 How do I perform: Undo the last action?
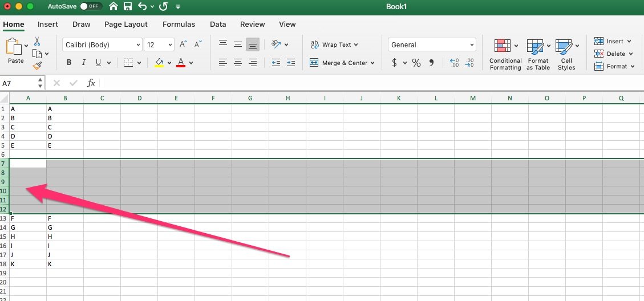142,7
